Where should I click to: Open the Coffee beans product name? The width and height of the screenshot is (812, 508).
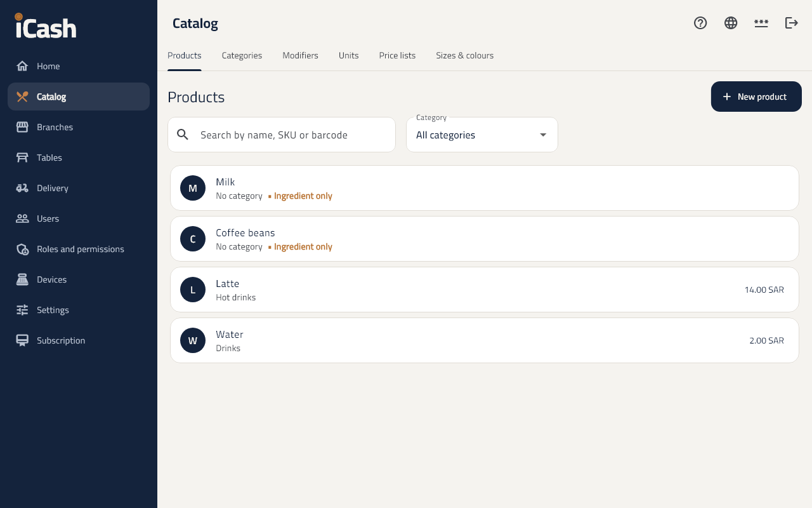(x=245, y=233)
